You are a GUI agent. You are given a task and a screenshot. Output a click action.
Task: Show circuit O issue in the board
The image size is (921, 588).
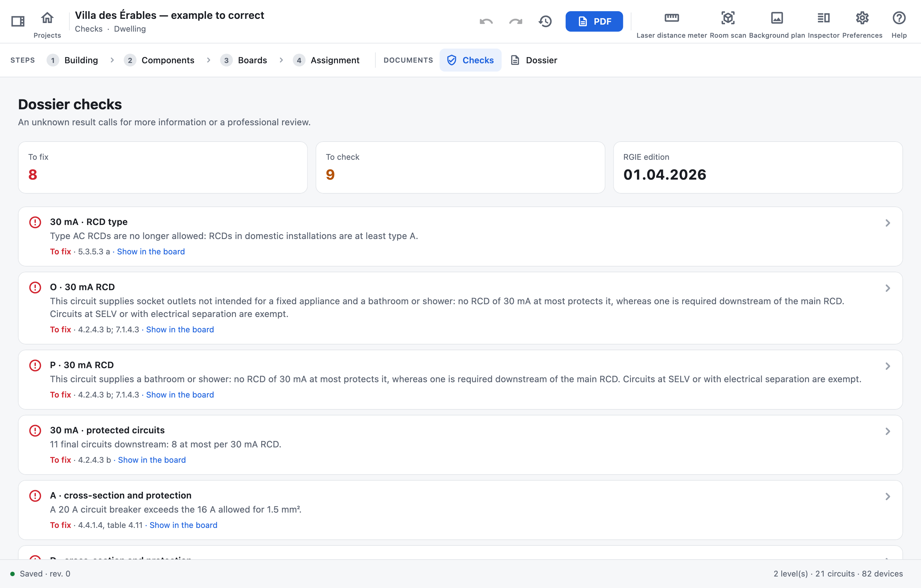[180, 329]
